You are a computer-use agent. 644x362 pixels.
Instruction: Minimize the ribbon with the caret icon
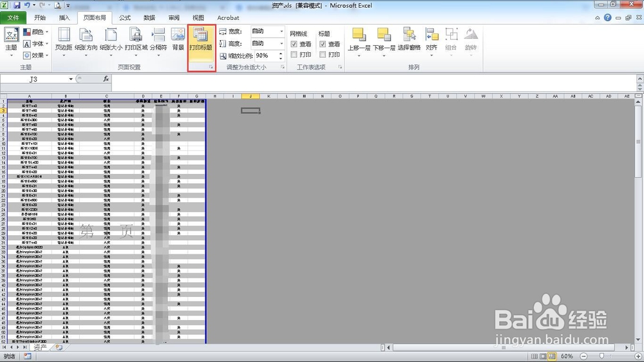598,17
